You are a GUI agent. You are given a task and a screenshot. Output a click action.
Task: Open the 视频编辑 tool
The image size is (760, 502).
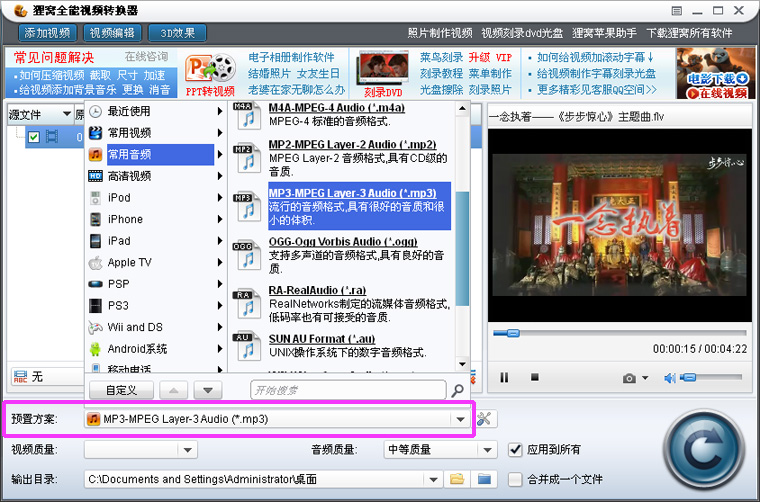[x=112, y=33]
